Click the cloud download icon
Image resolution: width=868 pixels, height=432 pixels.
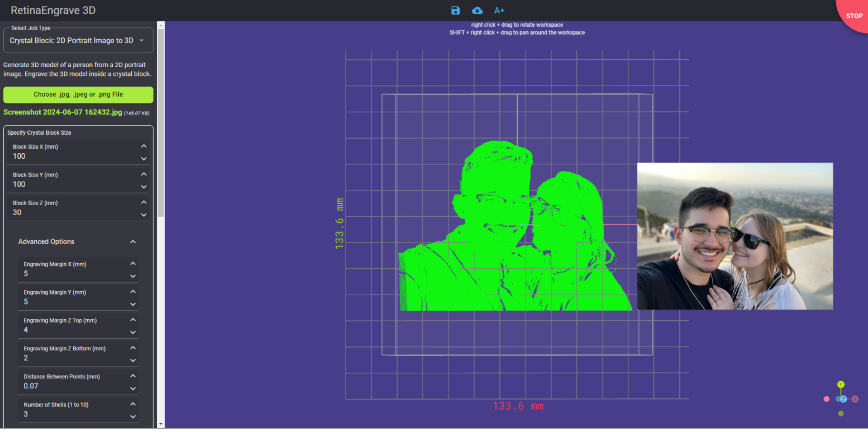point(477,11)
